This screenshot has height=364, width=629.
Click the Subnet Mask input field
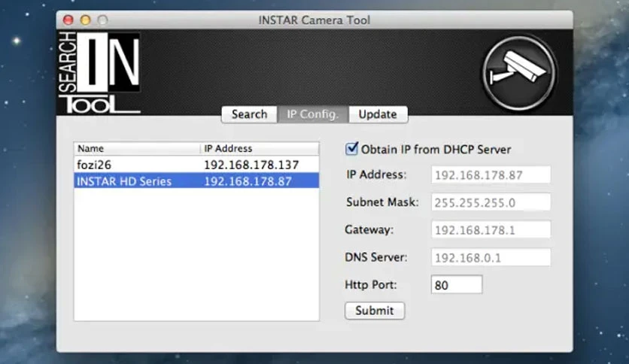[491, 202]
